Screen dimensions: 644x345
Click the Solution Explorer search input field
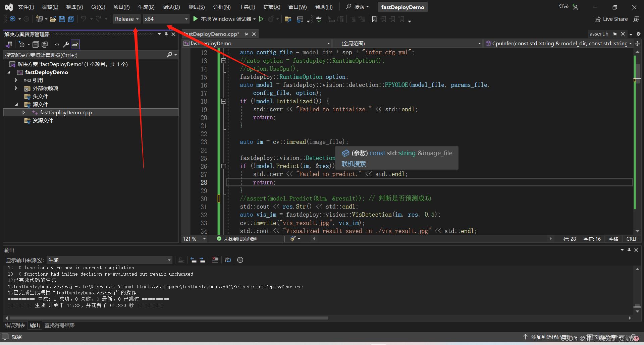click(85, 55)
